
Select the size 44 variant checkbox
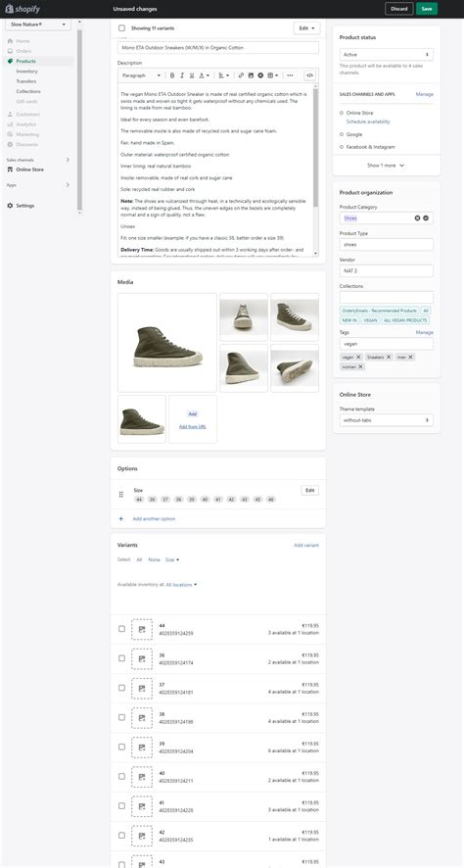(x=121, y=629)
